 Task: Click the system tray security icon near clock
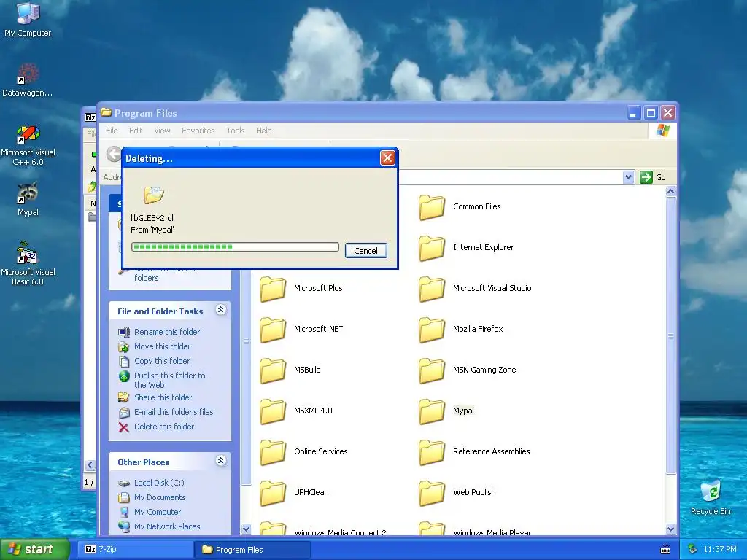(x=693, y=549)
